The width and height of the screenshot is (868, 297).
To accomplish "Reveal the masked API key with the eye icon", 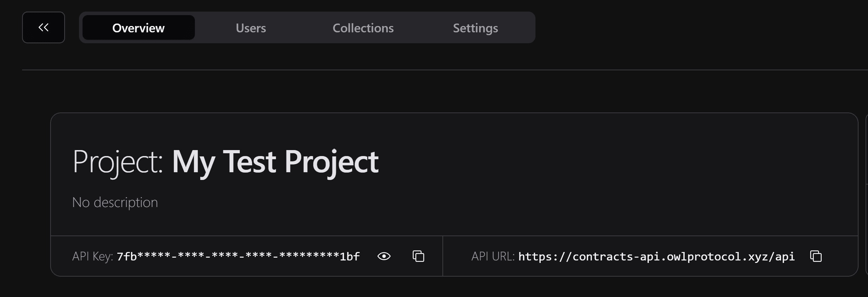I will (384, 256).
